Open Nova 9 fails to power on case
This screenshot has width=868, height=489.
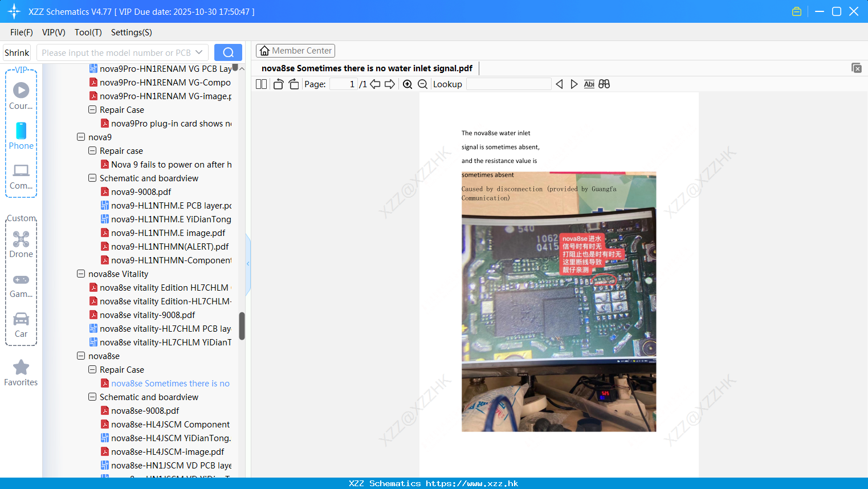(x=171, y=165)
